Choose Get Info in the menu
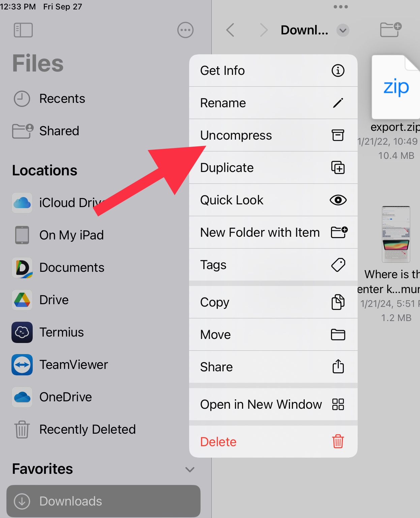Screen dimensions: 420x518 click(x=273, y=70)
